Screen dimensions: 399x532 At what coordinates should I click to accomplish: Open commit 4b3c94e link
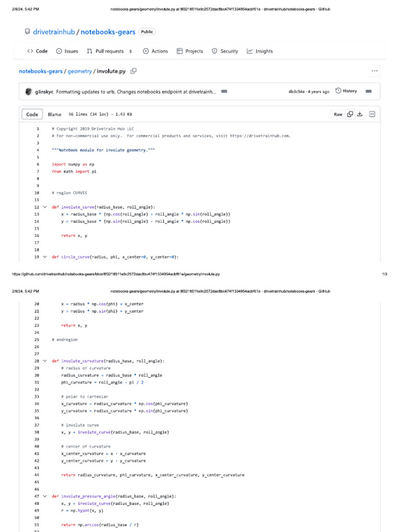298,91
